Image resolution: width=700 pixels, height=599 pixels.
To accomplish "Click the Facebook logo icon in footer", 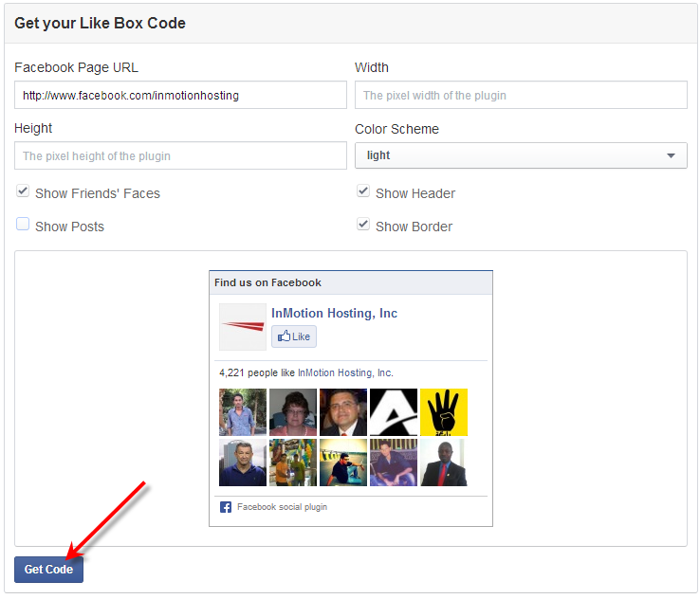I will [226, 507].
